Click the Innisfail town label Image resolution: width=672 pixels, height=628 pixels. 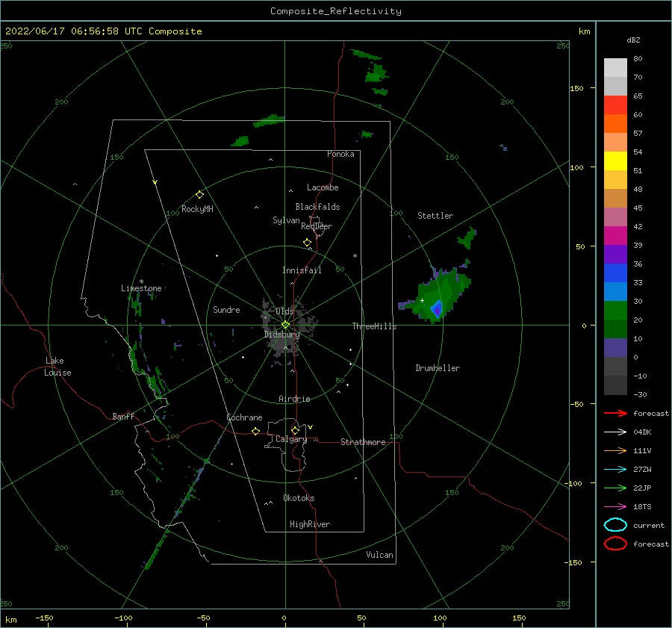click(302, 270)
